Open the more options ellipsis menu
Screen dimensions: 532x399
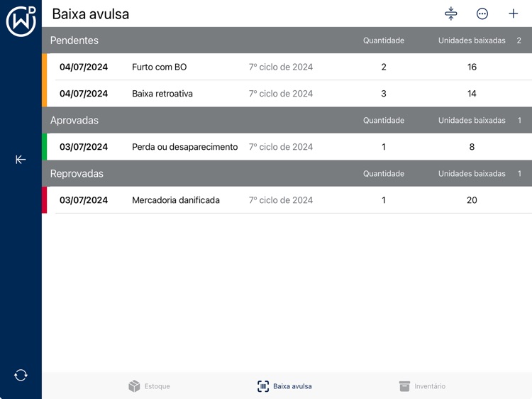pyautogui.click(x=482, y=13)
